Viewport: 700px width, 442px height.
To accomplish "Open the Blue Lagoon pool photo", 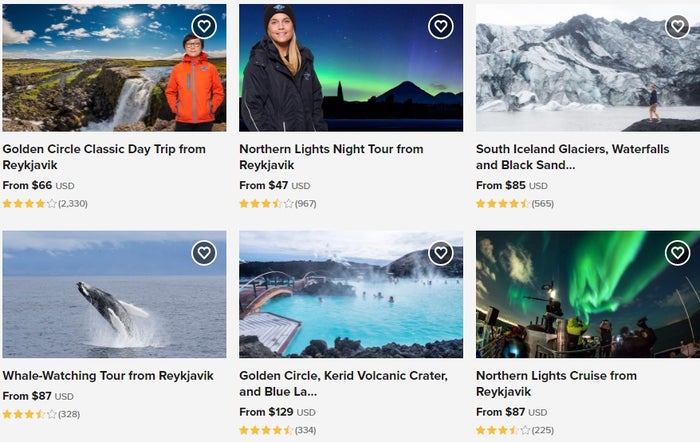I will tap(351, 294).
